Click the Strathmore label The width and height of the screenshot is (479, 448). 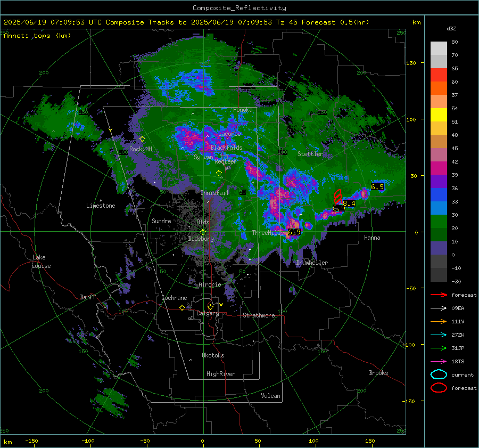pos(259,315)
